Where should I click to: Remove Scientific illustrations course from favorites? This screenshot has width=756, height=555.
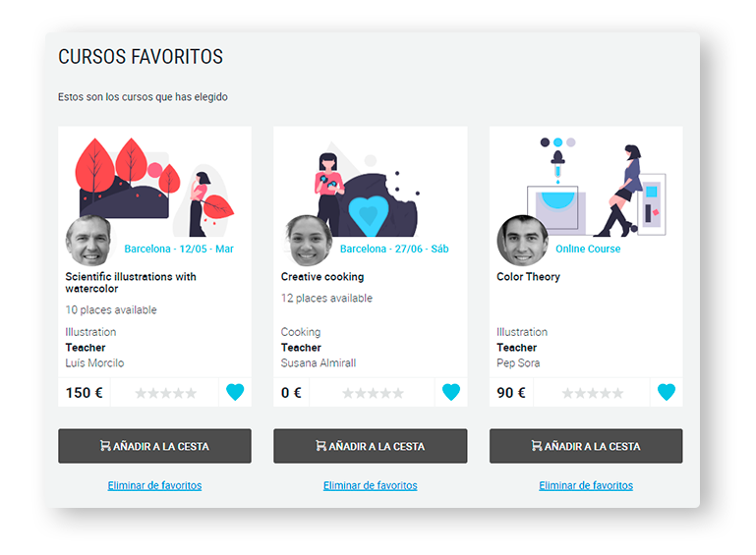tap(154, 485)
